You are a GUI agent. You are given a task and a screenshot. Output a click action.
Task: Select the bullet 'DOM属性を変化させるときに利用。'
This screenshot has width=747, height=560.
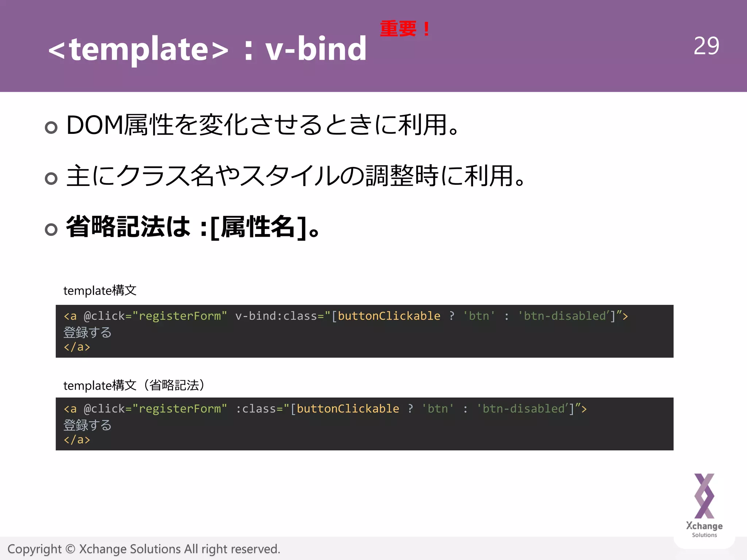click(x=263, y=125)
